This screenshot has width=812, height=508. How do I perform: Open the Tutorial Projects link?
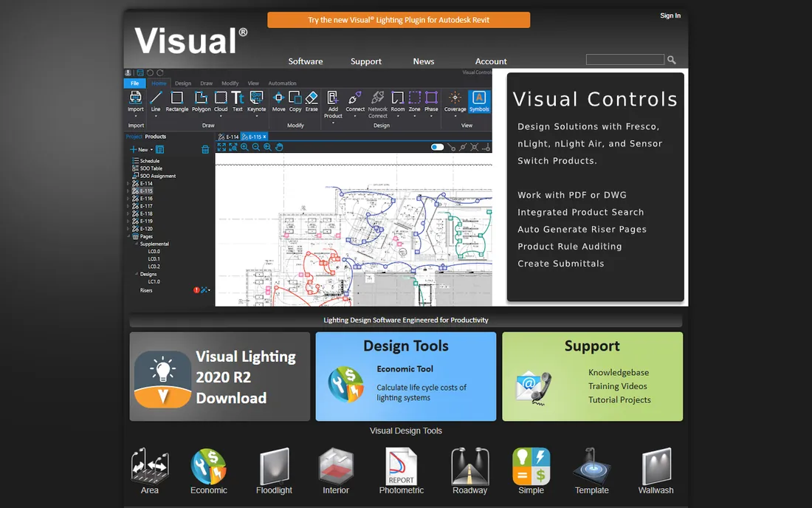[619, 399]
